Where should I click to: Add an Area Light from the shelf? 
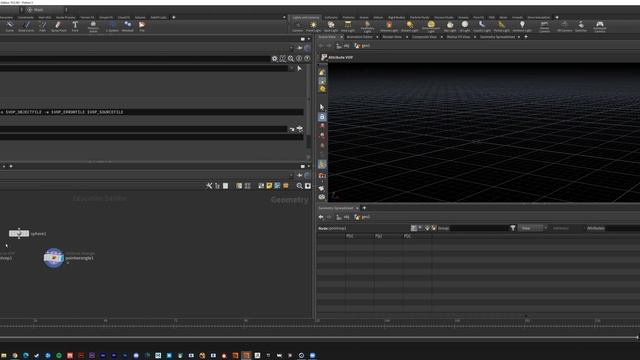pos(348,27)
